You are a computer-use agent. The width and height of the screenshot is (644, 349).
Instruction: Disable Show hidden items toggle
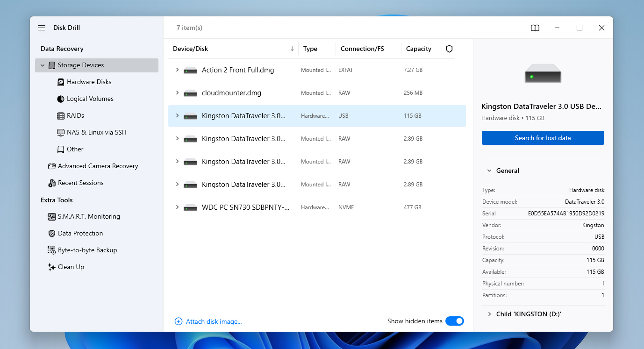(454, 321)
